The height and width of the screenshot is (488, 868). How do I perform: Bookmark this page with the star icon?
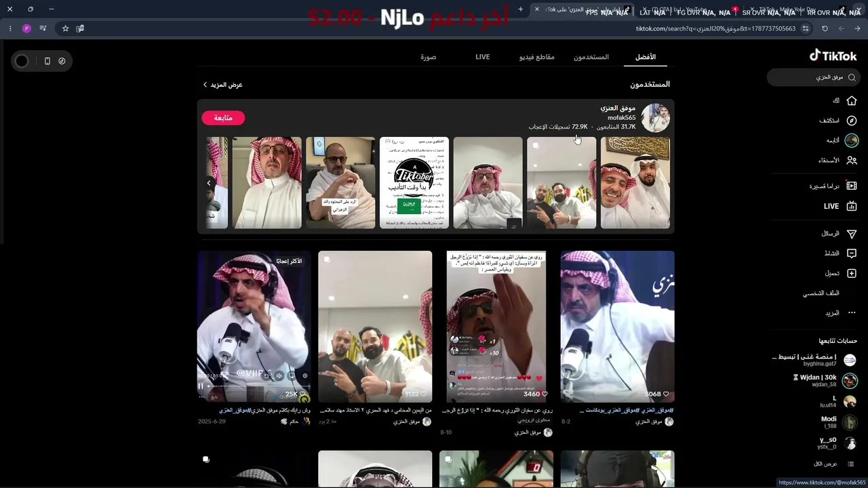pos(65,28)
